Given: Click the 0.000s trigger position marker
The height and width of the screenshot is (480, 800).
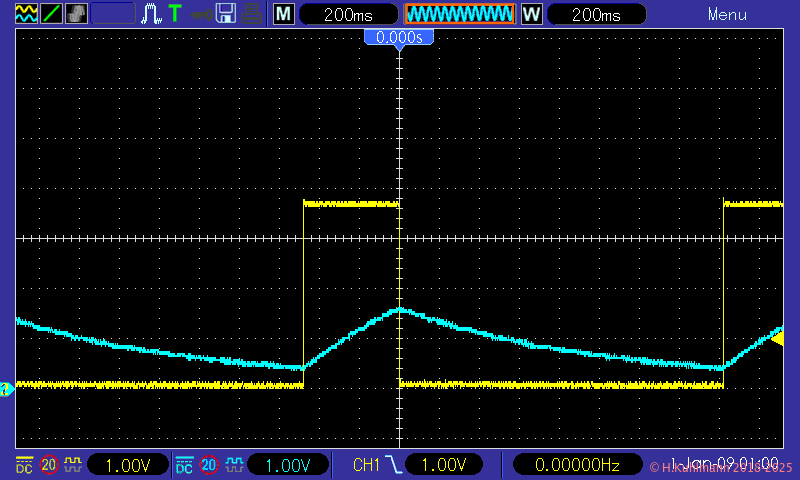Looking at the screenshot, I should [399, 37].
